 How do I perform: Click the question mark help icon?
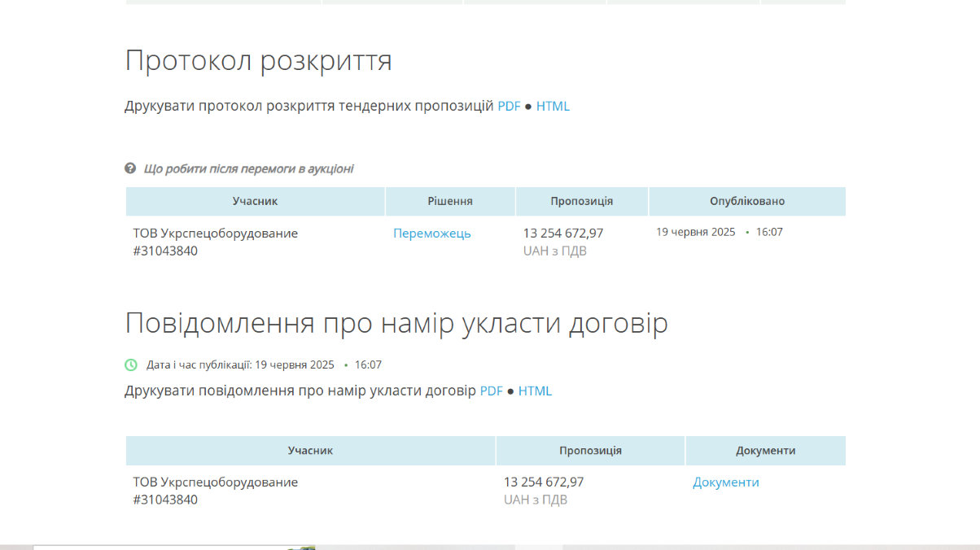pos(130,168)
